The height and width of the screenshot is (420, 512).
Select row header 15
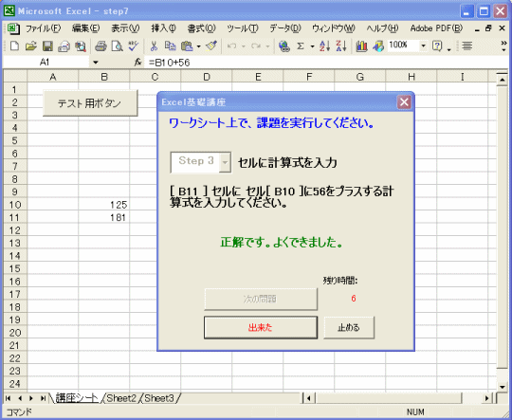pos(15,269)
